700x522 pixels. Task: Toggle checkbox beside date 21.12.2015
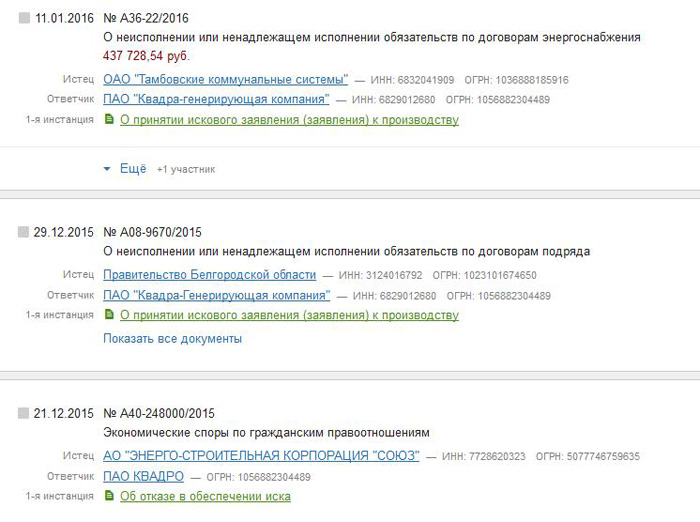click(24, 413)
